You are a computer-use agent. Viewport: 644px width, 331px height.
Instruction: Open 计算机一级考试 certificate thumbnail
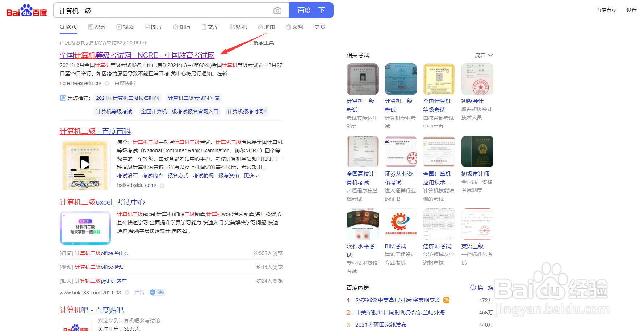click(363, 79)
